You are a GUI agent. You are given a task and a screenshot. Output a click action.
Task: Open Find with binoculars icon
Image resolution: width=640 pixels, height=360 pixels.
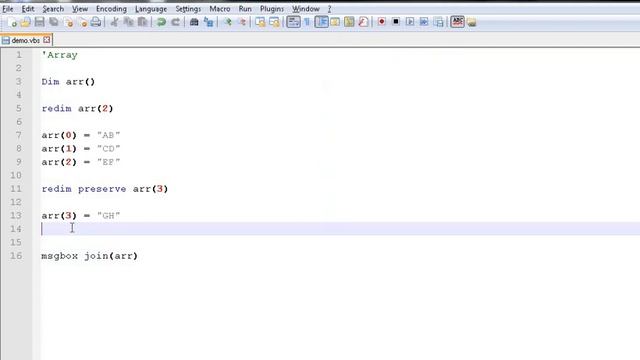pos(194,22)
